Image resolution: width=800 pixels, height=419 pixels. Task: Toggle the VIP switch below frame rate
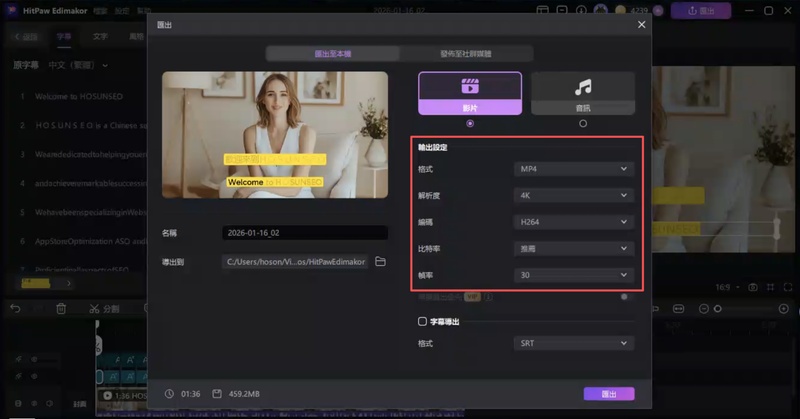click(626, 297)
